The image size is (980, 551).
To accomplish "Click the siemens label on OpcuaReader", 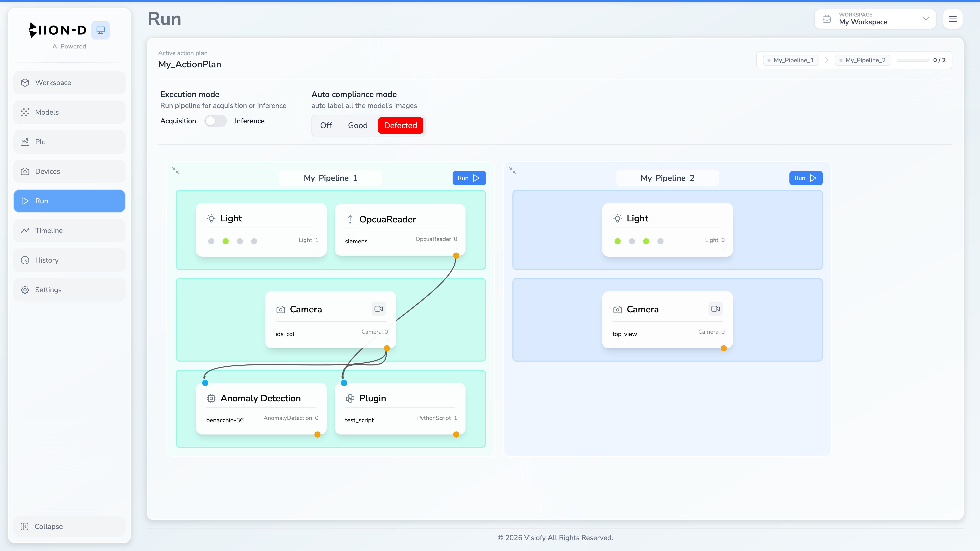I will 356,241.
